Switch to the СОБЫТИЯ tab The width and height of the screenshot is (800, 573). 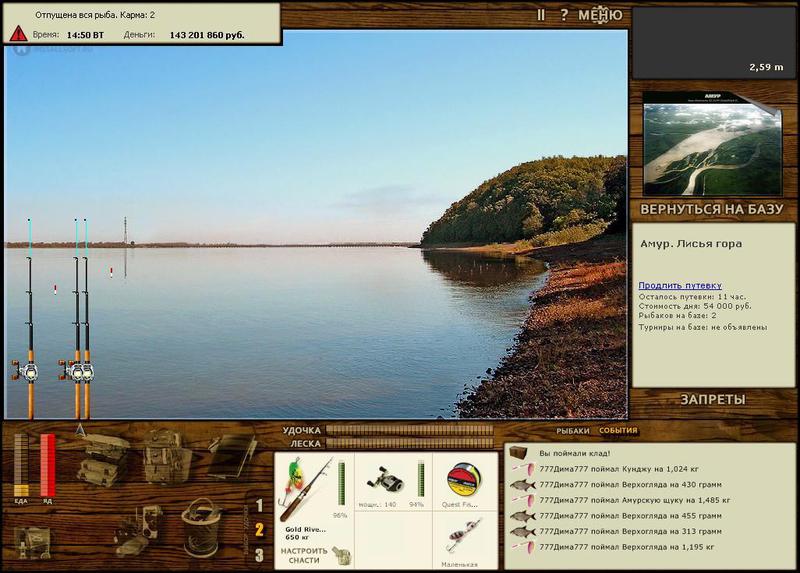[x=618, y=431]
